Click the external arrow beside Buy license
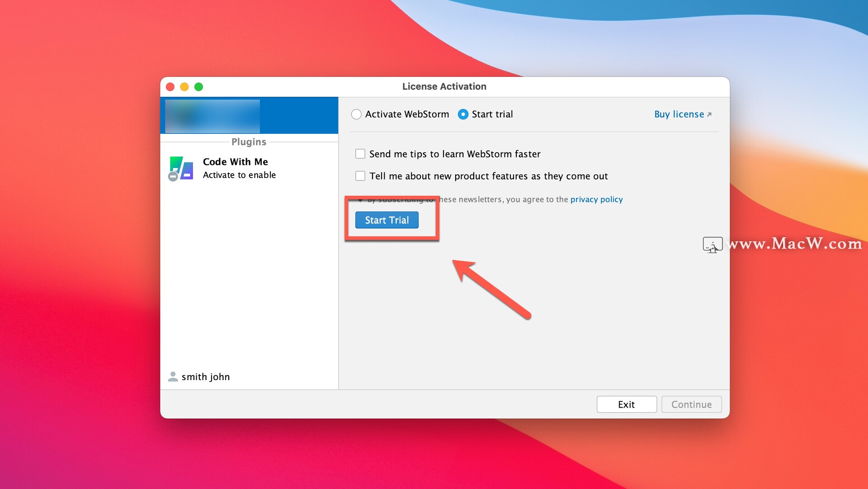Image resolution: width=868 pixels, height=489 pixels. click(x=709, y=115)
